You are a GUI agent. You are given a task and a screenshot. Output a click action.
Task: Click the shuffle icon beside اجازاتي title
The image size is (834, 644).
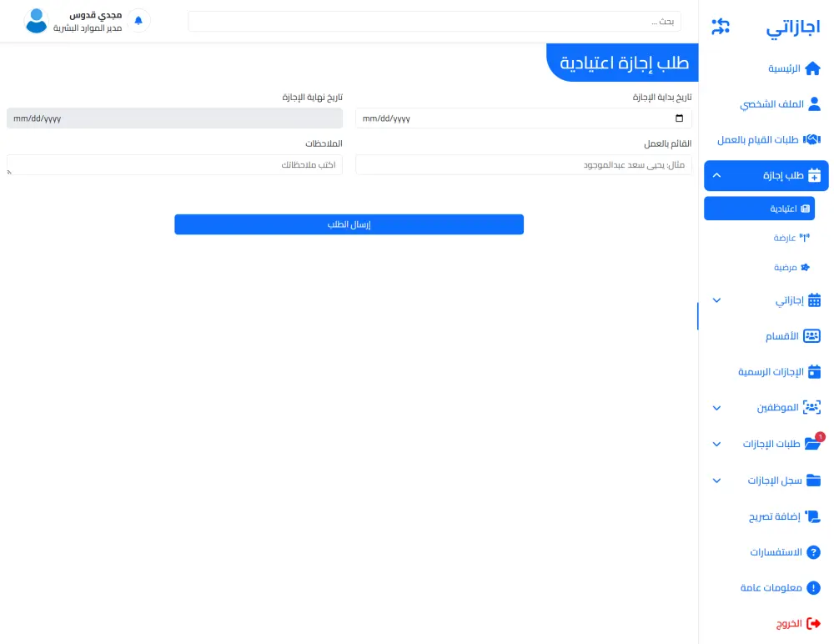(720, 26)
